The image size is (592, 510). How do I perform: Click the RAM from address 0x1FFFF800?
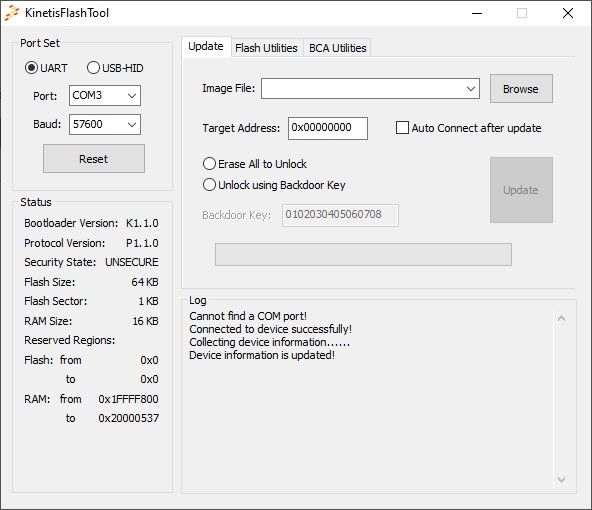pos(128,399)
